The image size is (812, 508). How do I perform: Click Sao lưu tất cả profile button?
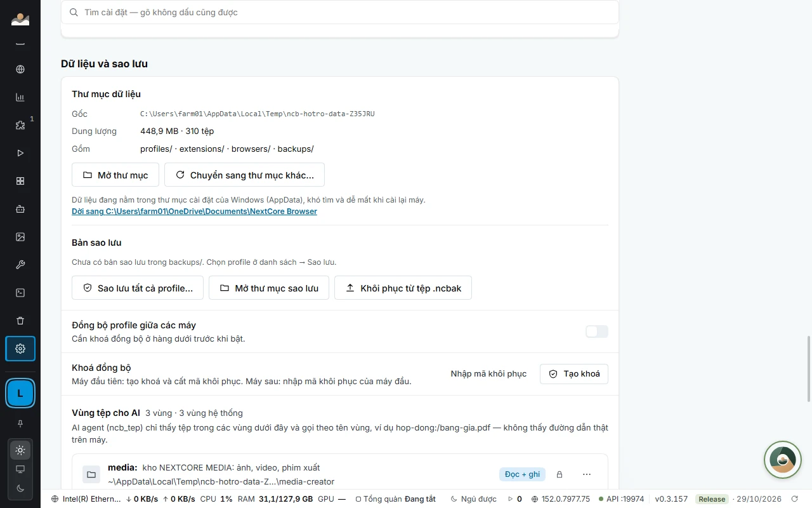[x=138, y=288]
